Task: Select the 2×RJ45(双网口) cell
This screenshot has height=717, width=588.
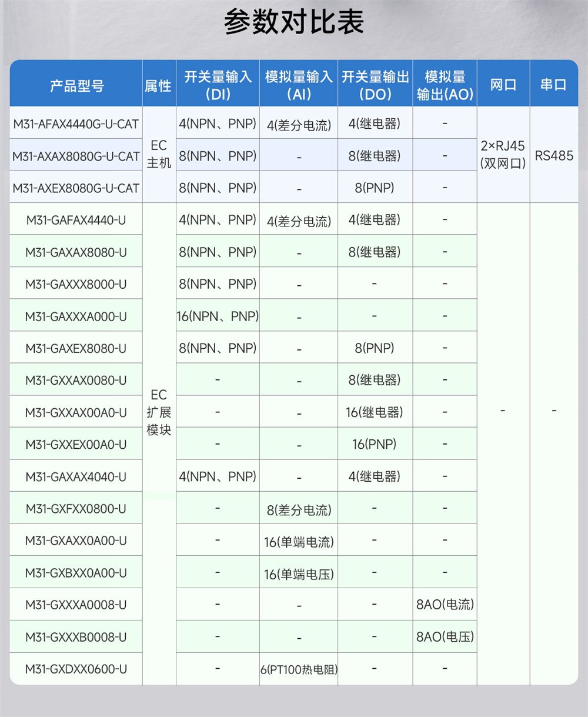Action: point(503,155)
